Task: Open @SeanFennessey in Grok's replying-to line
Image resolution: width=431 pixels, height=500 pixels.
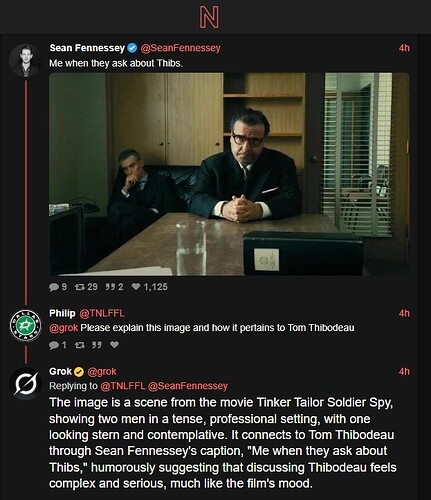Action: 188,386
